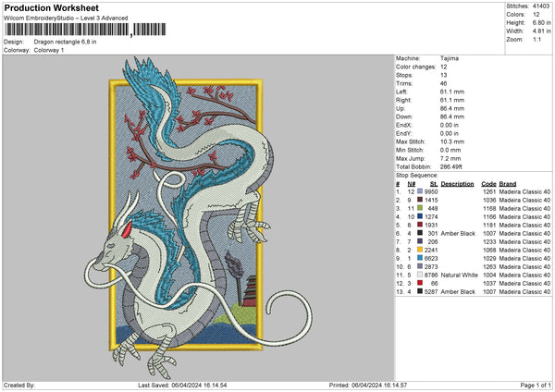Click thread code '1168'

[x=489, y=208]
